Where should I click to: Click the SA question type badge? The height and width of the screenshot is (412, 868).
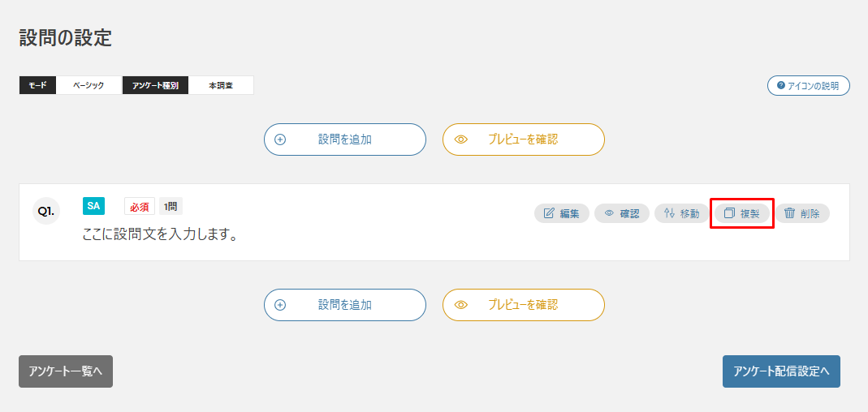(93, 206)
